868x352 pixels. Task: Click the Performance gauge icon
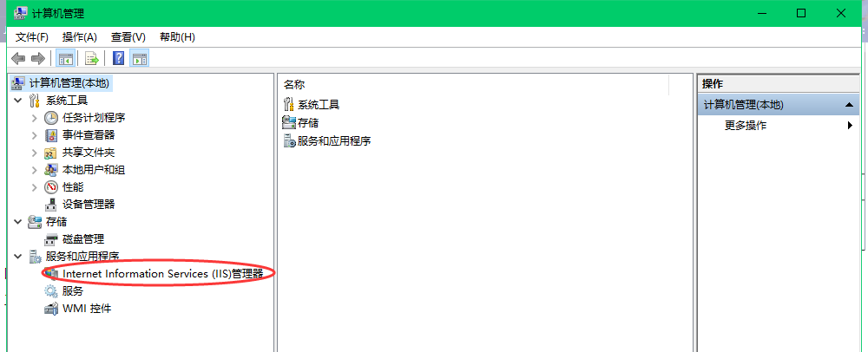click(51, 187)
